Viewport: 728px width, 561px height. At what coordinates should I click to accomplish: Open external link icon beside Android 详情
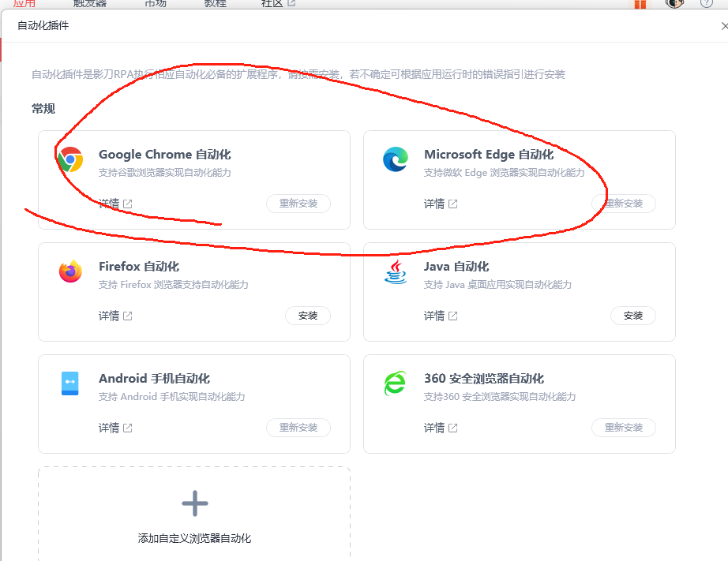pyautogui.click(x=128, y=428)
